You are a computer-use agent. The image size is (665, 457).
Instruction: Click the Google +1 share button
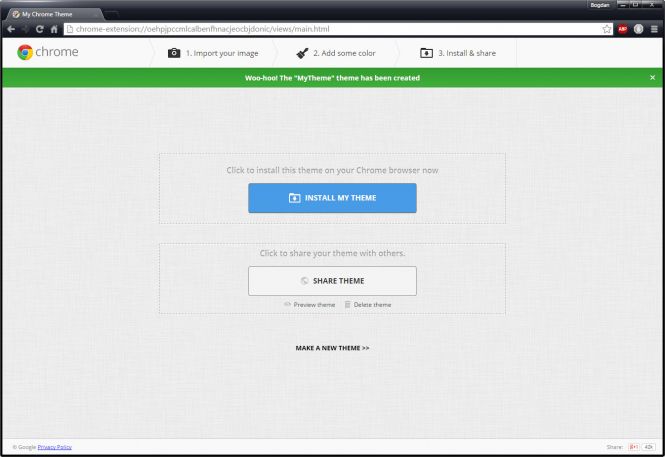tap(634, 447)
